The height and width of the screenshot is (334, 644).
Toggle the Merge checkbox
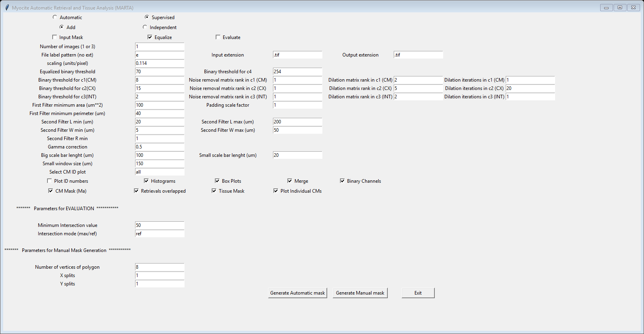click(290, 181)
